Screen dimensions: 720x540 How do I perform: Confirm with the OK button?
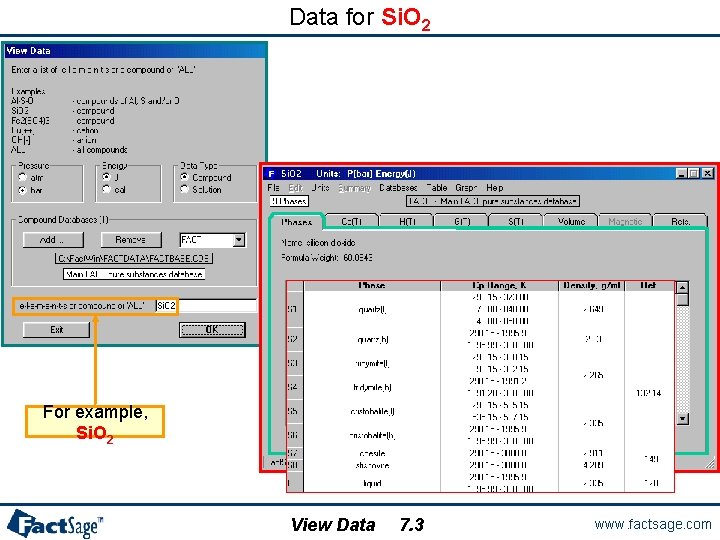[x=212, y=330]
